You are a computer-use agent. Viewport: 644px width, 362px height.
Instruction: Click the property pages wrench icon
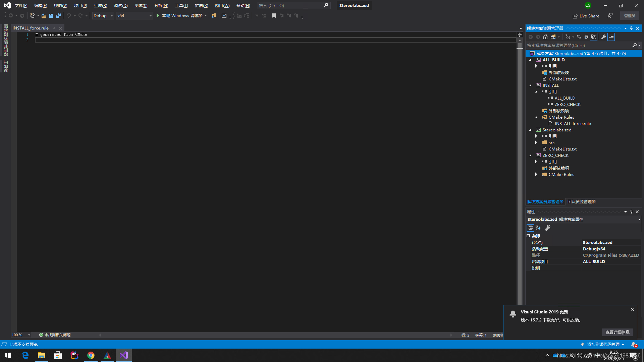coord(548,228)
